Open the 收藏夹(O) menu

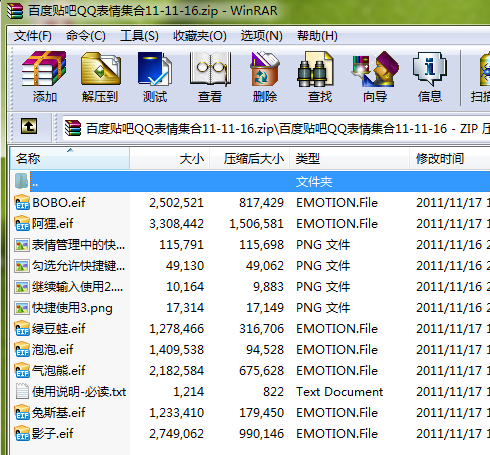coord(200,36)
